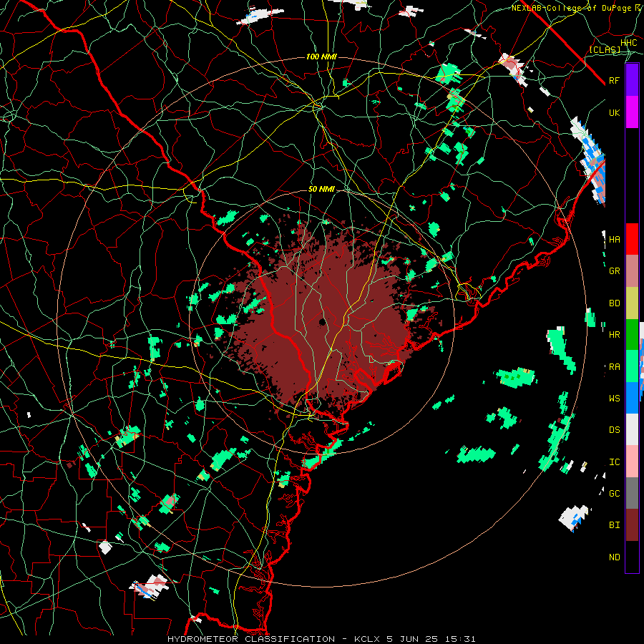This screenshot has width=644, height=644.
Task: Click the blue WS legend swatch
Action: [632, 399]
